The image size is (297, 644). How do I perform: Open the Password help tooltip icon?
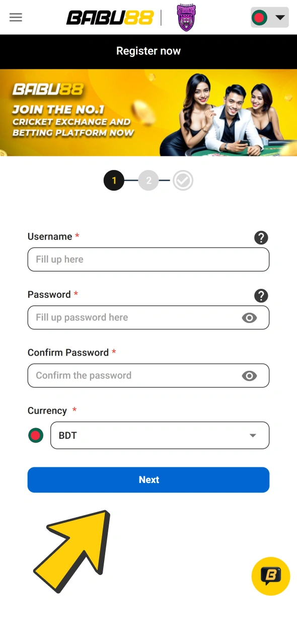[x=261, y=296]
